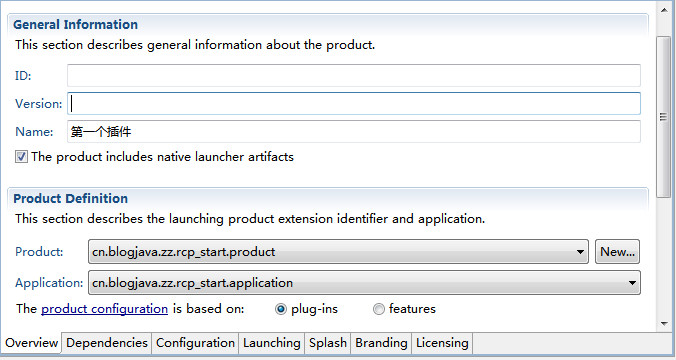
Task: Open the Dependencies tab
Action: point(106,343)
